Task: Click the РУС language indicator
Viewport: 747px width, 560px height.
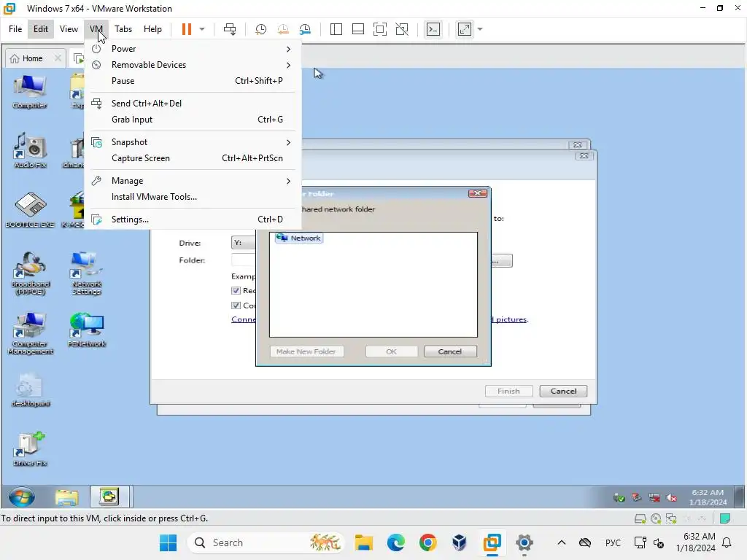Action: [613, 542]
